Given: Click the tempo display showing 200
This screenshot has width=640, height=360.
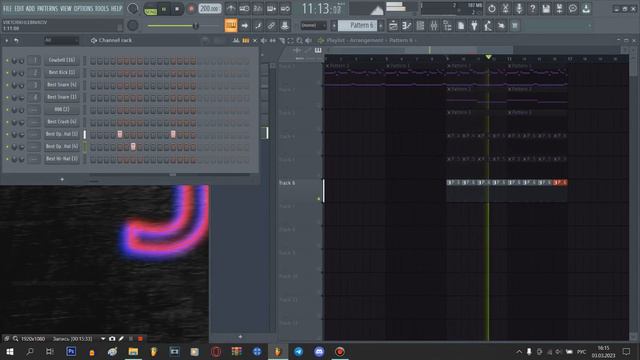Looking at the screenshot, I should click(x=210, y=9).
